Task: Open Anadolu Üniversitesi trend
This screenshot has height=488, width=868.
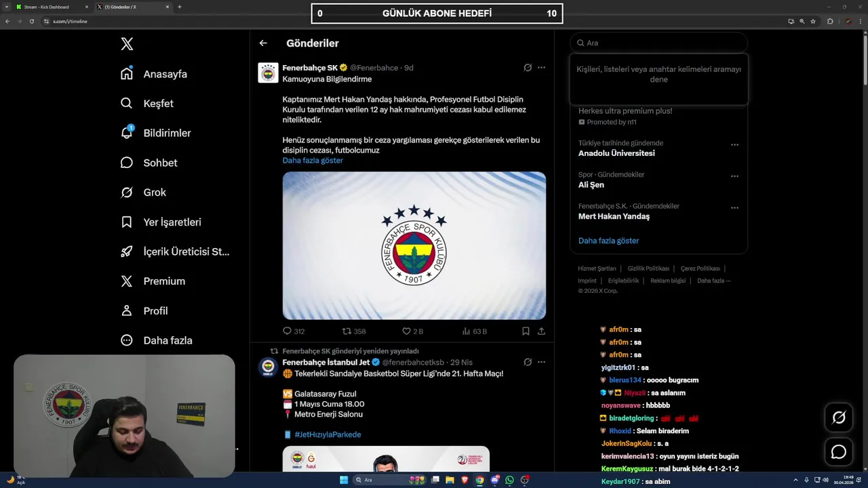Action: (616, 153)
